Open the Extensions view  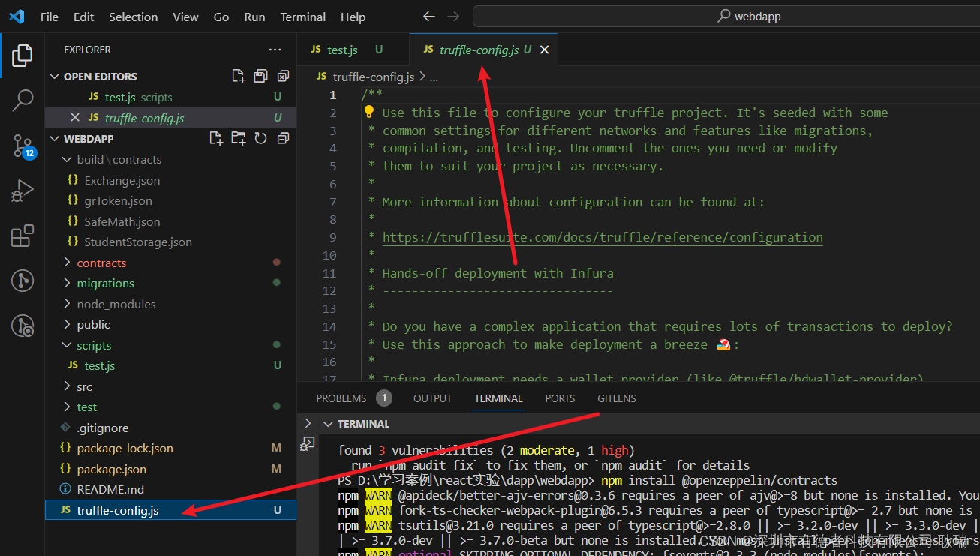pyautogui.click(x=23, y=236)
